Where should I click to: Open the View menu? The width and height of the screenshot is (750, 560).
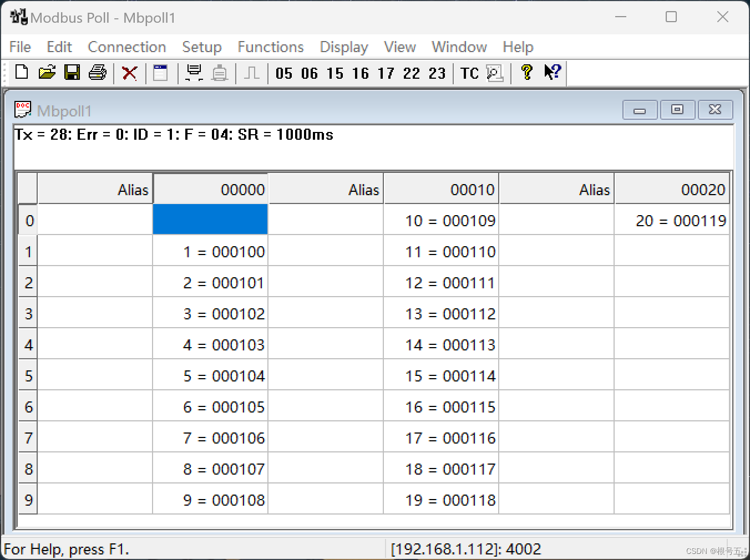tap(400, 47)
